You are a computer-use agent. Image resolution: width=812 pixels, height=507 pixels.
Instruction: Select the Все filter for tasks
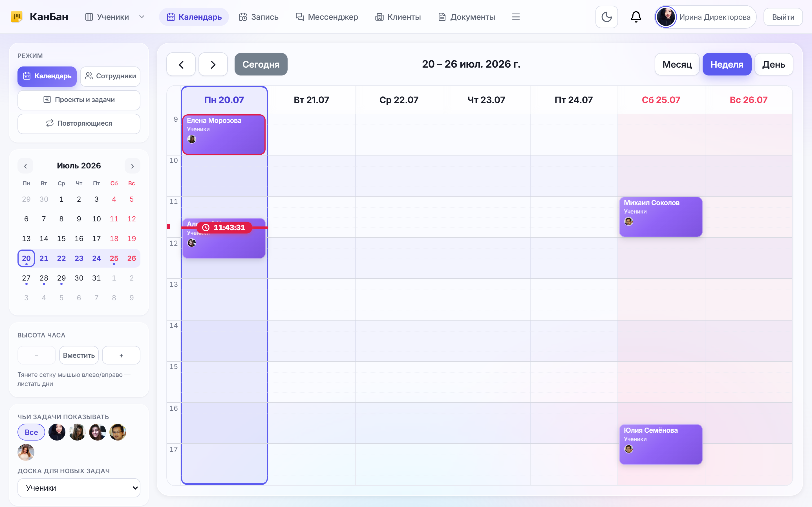(31, 432)
